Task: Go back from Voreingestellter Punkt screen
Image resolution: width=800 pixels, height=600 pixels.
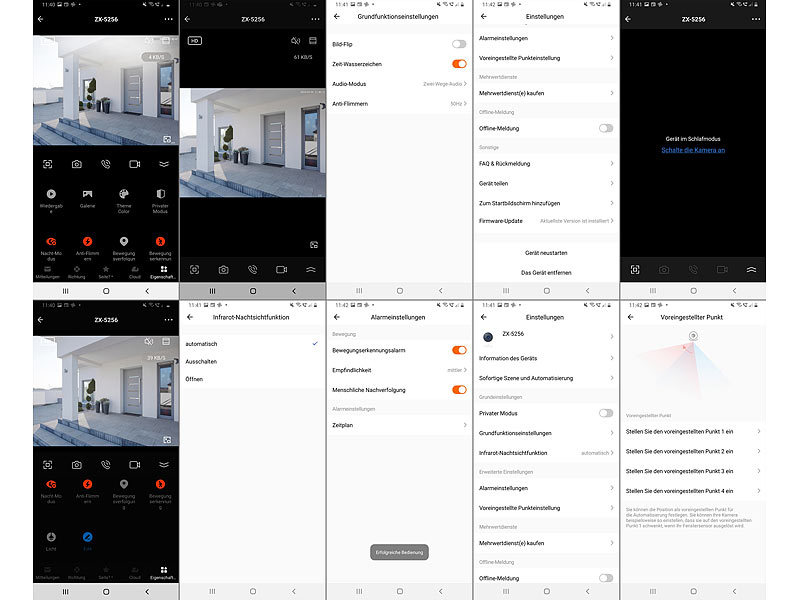Action: [631, 317]
